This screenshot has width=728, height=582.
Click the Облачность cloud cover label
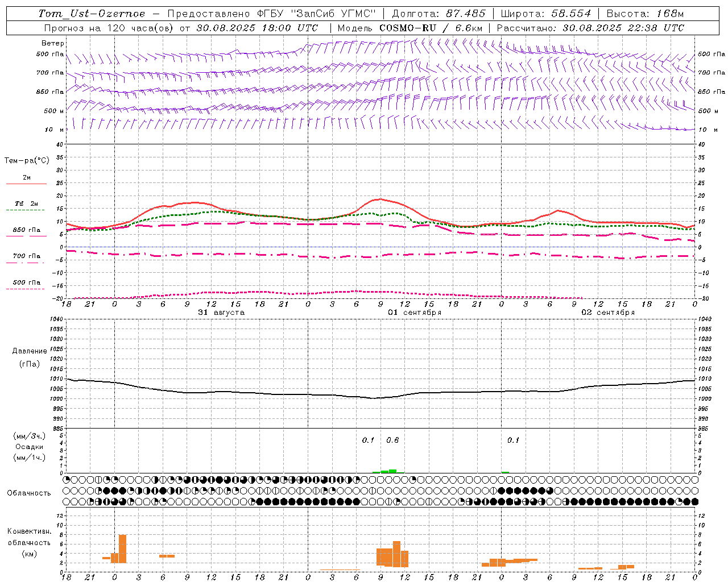coord(29,493)
